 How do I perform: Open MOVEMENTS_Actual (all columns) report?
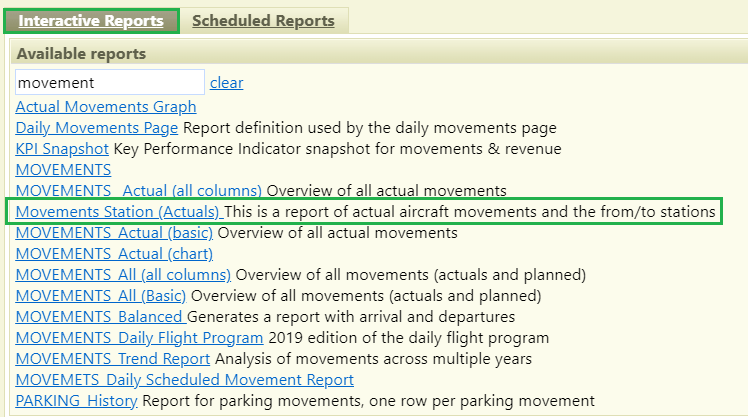click(x=138, y=191)
